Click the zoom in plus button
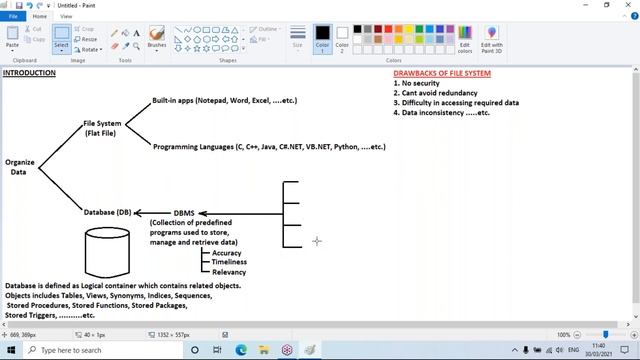 (x=634, y=335)
